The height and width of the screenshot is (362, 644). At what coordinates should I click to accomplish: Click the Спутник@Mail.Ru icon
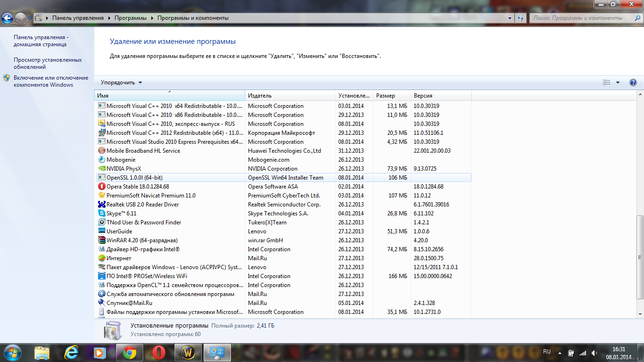point(102,303)
